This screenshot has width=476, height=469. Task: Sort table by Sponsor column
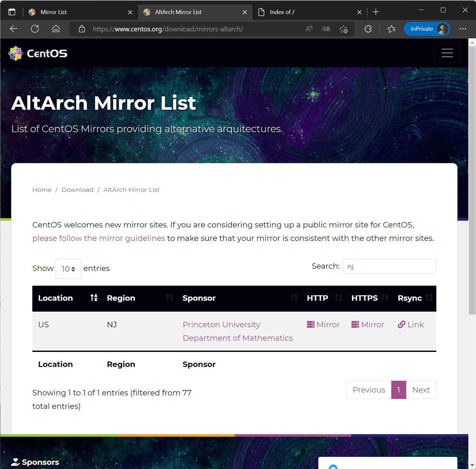click(239, 298)
